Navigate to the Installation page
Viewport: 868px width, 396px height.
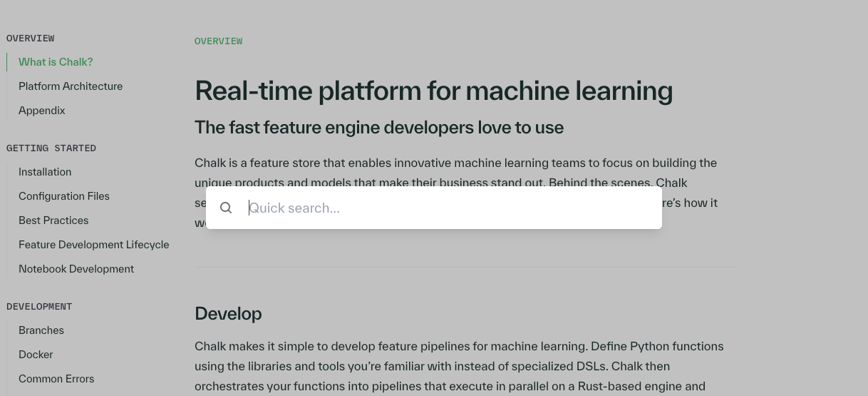click(45, 172)
